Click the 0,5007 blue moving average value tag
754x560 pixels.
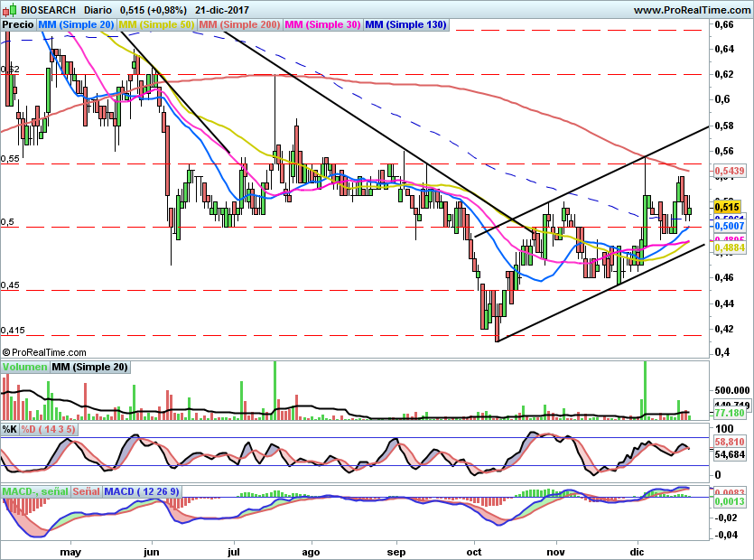pyautogui.click(x=730, y=226)
